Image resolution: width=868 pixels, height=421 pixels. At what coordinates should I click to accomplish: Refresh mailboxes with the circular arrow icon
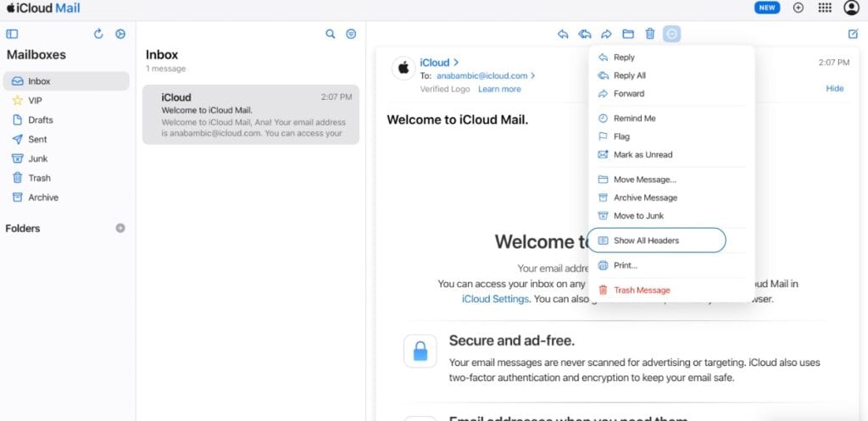[x=98, y=34]
